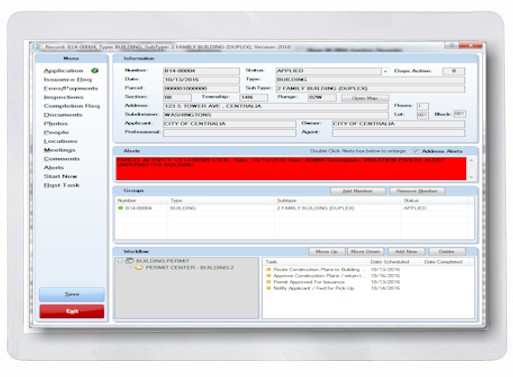This screenshot has width=513, height=377.
Task: Select the Permit Approved For Issuance task row
Action: (x=368, y=282)
